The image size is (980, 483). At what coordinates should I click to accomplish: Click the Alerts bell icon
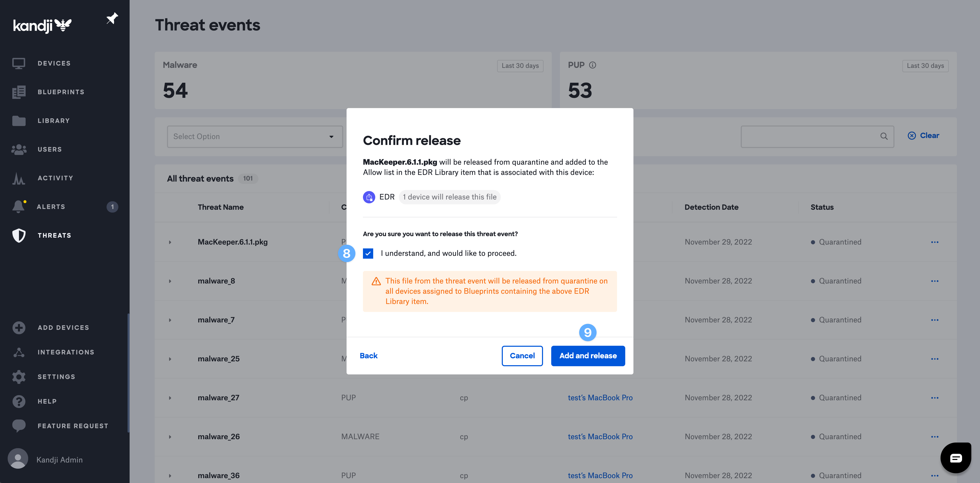click(x=18, y=206)
